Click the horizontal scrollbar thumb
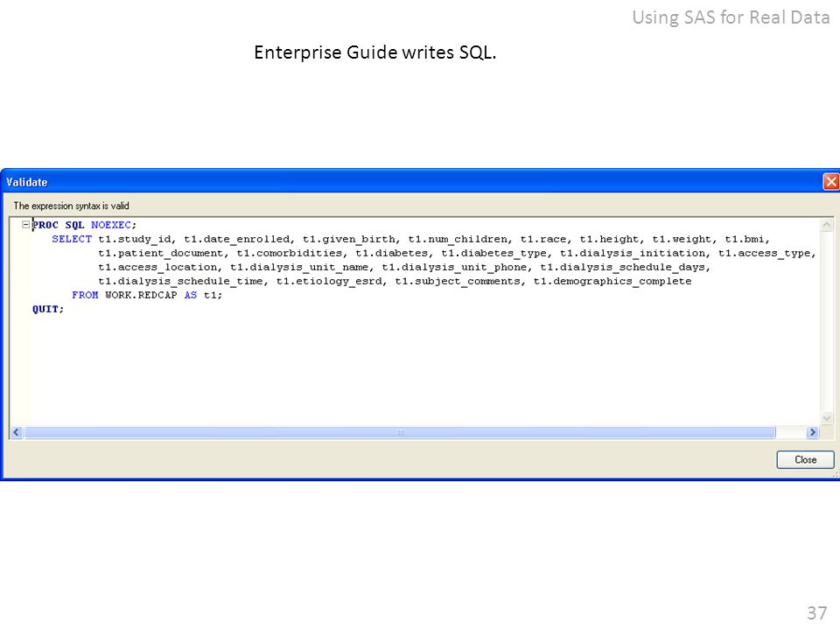Viewport: 840px width, 630px height. coord(400,432)
